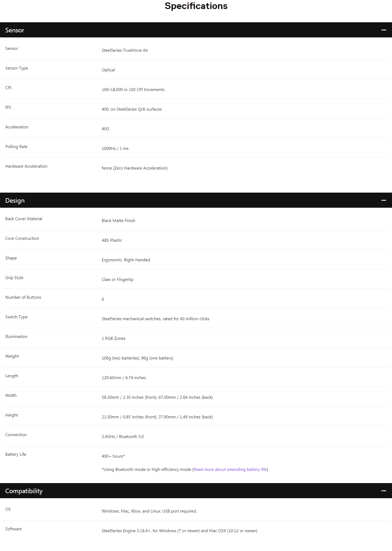Click the '100–18,000 in 100 CPI Increments' value

click(133, 90)
